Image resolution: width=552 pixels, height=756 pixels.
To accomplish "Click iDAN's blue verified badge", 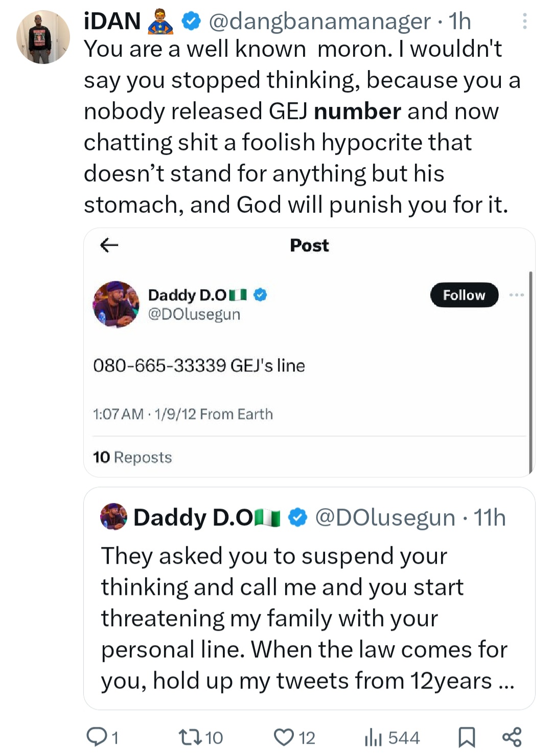I will click(x=191, y=21).
